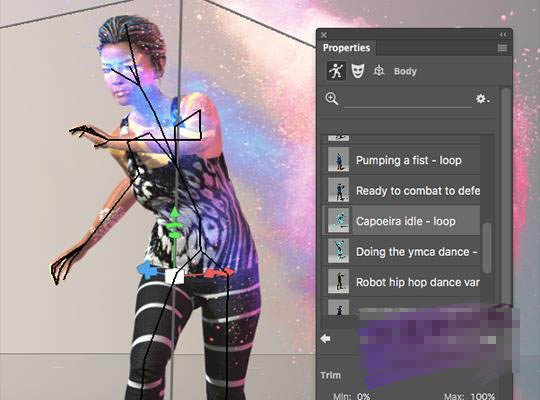Image resolution: width=540 pixels, height=400 pixels.
Task: Click the blue axis gizmo handle
Action: click(x=147, y=270)
